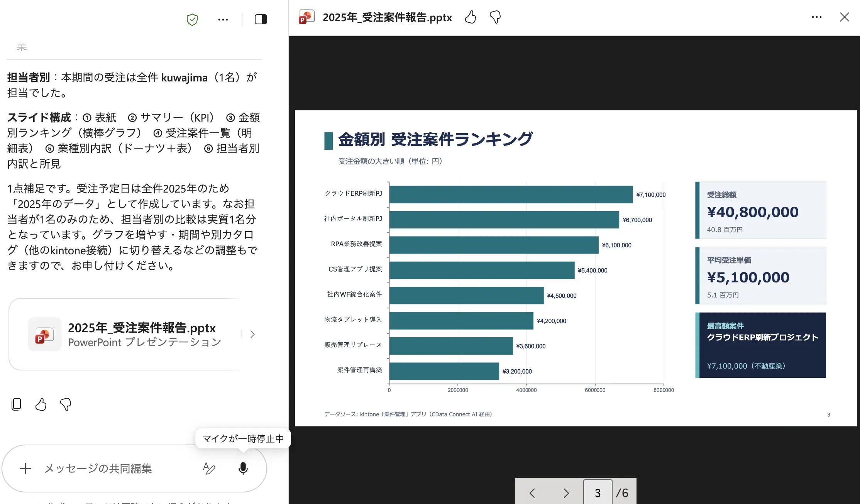Click the PowerPoint icon in preview header
The image size is (860, 504).
tap(307, 17)
